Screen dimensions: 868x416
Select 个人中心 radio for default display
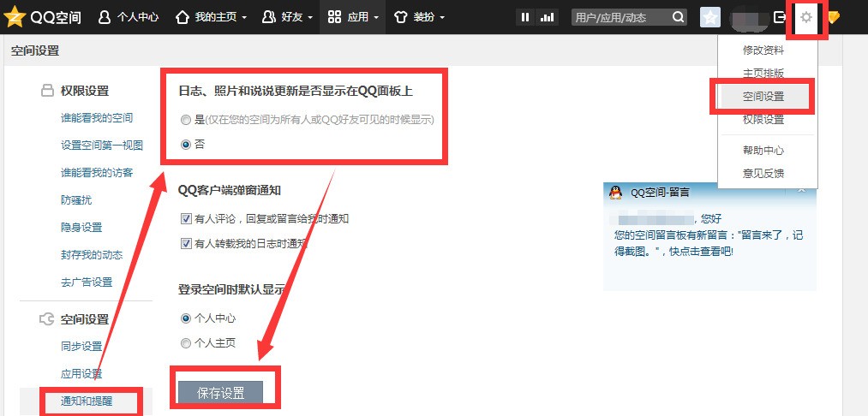pos(185,318)
